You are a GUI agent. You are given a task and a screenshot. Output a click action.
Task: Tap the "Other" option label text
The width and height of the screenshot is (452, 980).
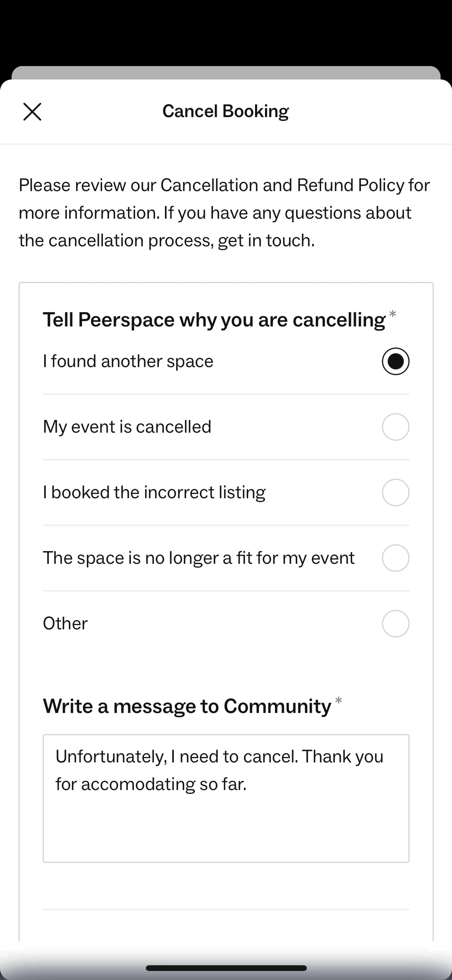tap(65, 624)
